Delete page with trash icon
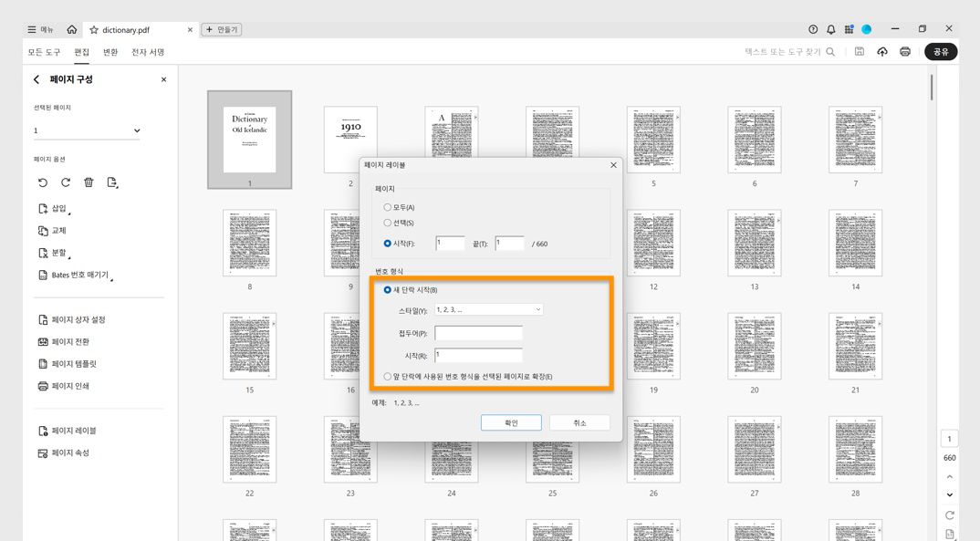Image resolution: width=980 pixels, height=541 pixels. [89, 182]
